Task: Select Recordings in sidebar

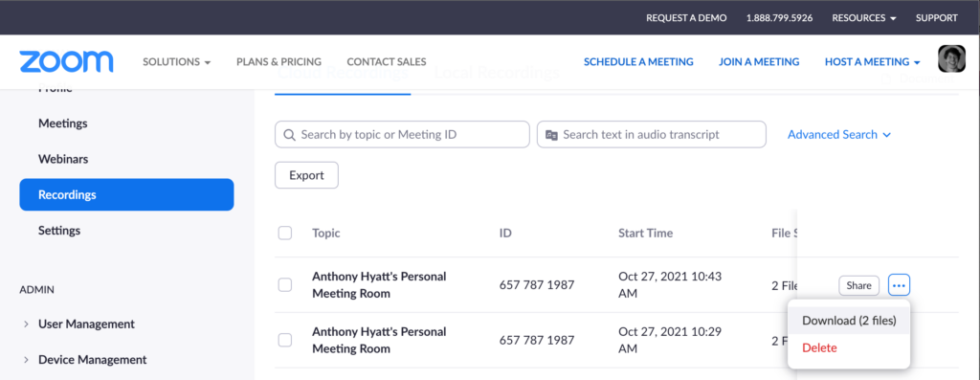Action: 127,194
